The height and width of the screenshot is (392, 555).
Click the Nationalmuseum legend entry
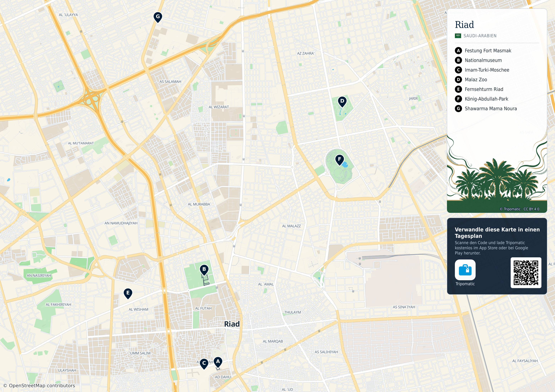(483, 60)
